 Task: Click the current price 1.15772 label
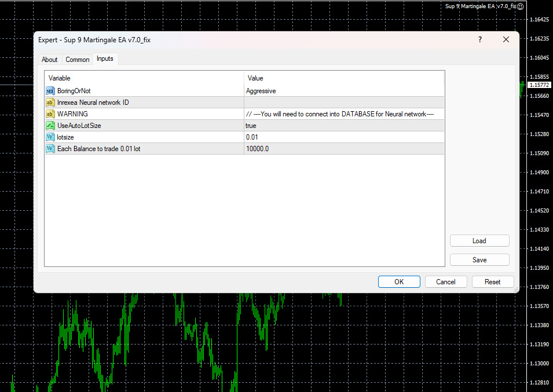pos(539,85)
